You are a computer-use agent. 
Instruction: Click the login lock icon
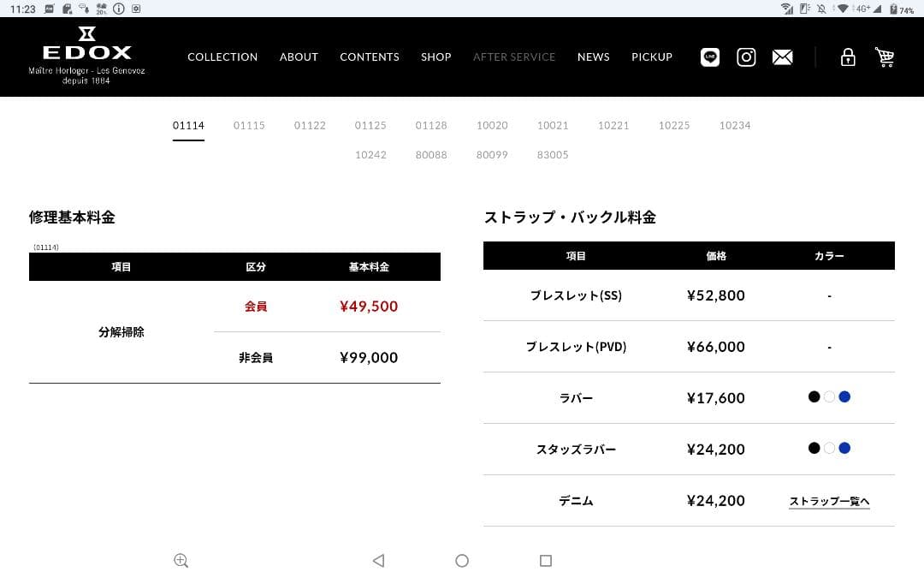(x=848, y=57)
